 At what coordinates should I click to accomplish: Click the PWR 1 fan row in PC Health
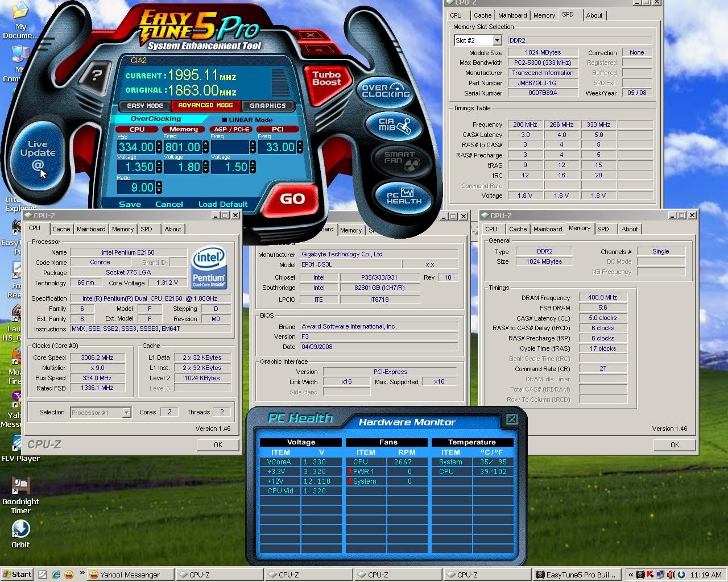click(387, 472)
